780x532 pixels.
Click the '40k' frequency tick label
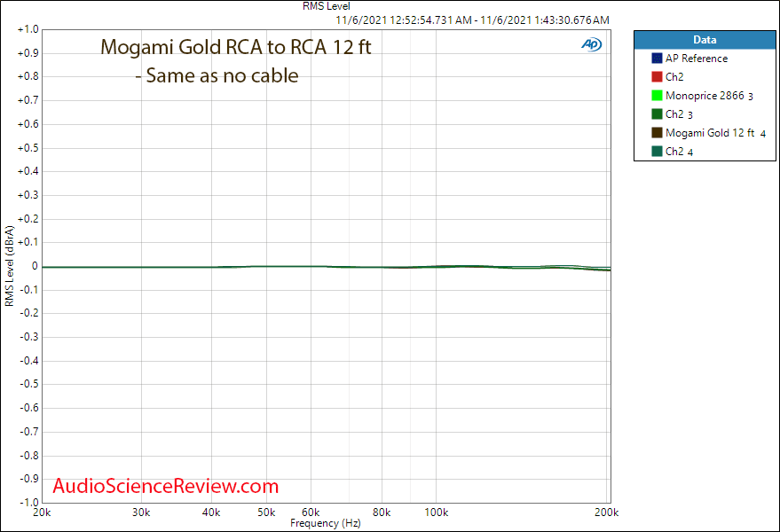click(x=211, y=512)
